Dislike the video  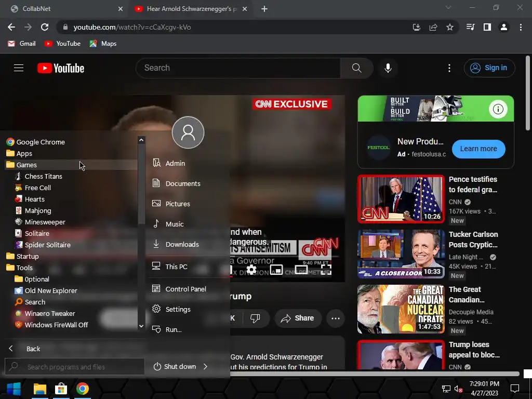click(255, 318)
